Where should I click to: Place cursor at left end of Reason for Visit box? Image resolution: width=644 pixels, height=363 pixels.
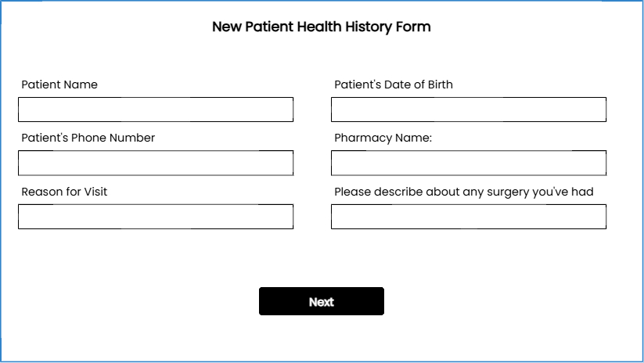[x=23, y=217]
